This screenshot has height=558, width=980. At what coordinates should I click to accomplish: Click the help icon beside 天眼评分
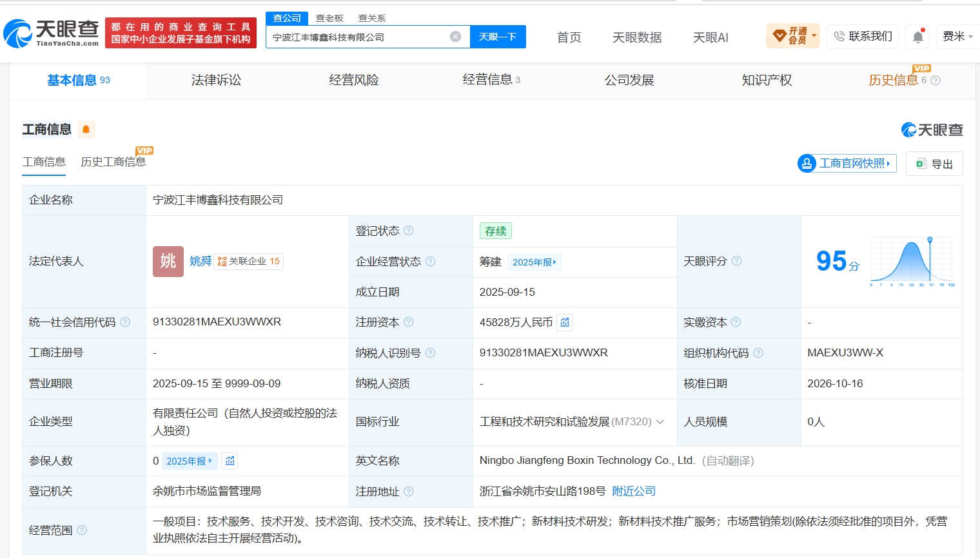click(736, 261)
